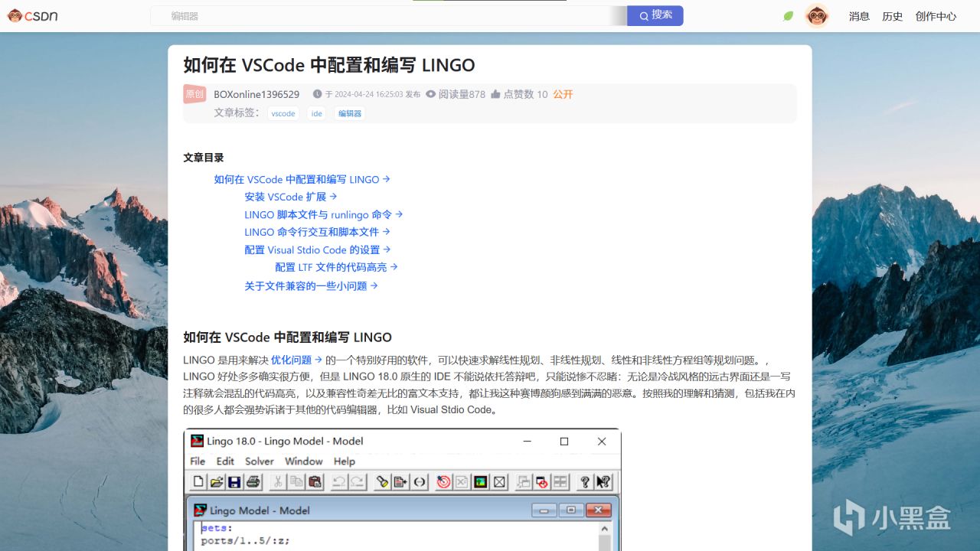Open the Help menu in Lingo window
This screenshot has height=551, width=980.
345,461
